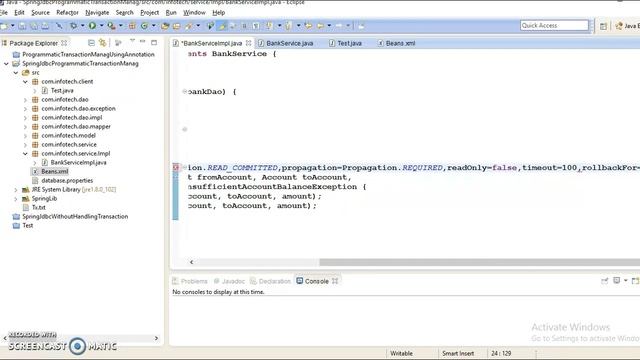Switch to Beans.xml editor tab
Screen dimensions: 640x360
(396, 43)
